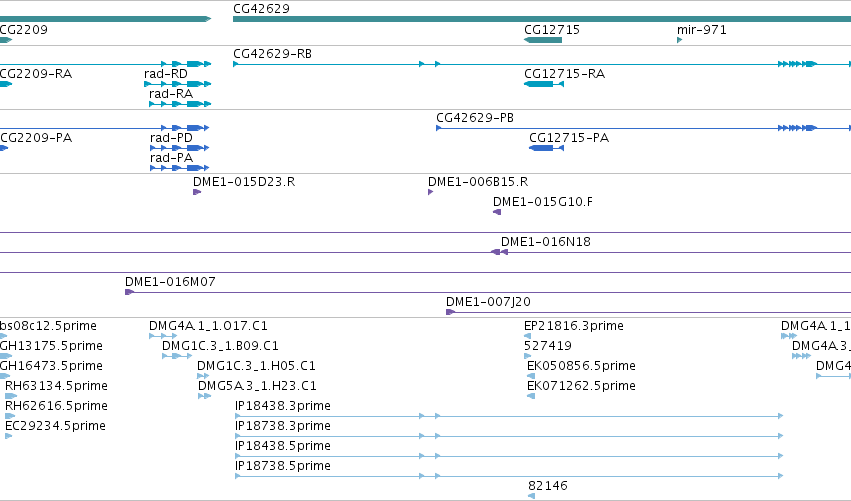This screenshot has width=851, height=501.
Task: Select the DME1-016M07 BAC clone
Action: [x=488, y=292]
